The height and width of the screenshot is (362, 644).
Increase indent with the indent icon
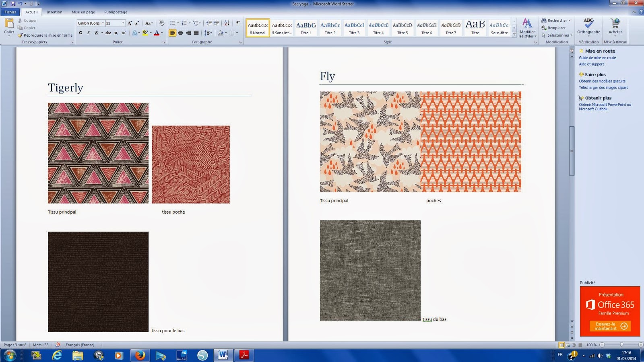point(217,23)
